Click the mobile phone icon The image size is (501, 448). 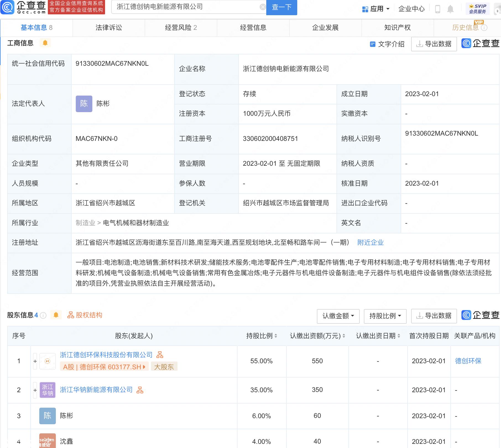click(437, 9)
